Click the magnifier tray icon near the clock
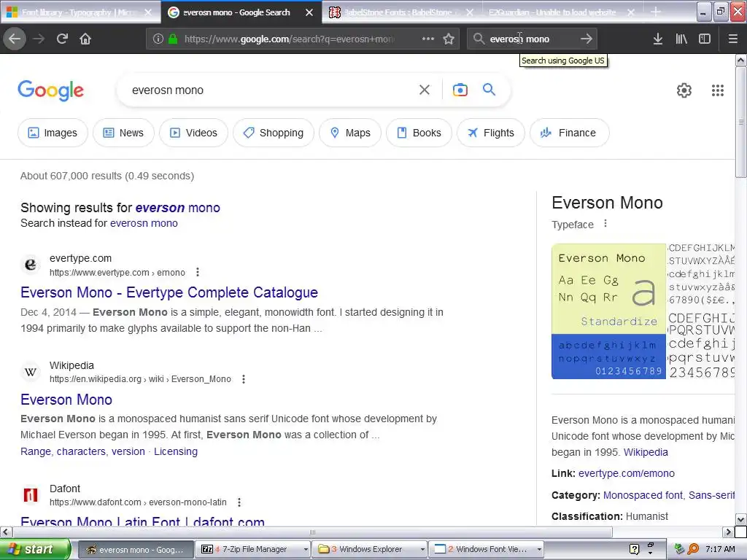The width and height of the screenshot is (747, 560). coord(693,549)
